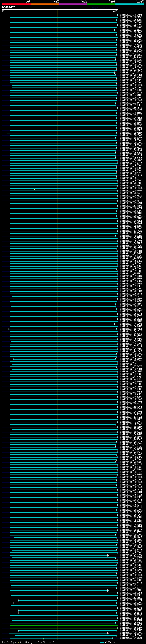This screenshot has height=644, width=146.
Task: Open hit UniRef100_Q3UXQ6
Action: point(131,27)
